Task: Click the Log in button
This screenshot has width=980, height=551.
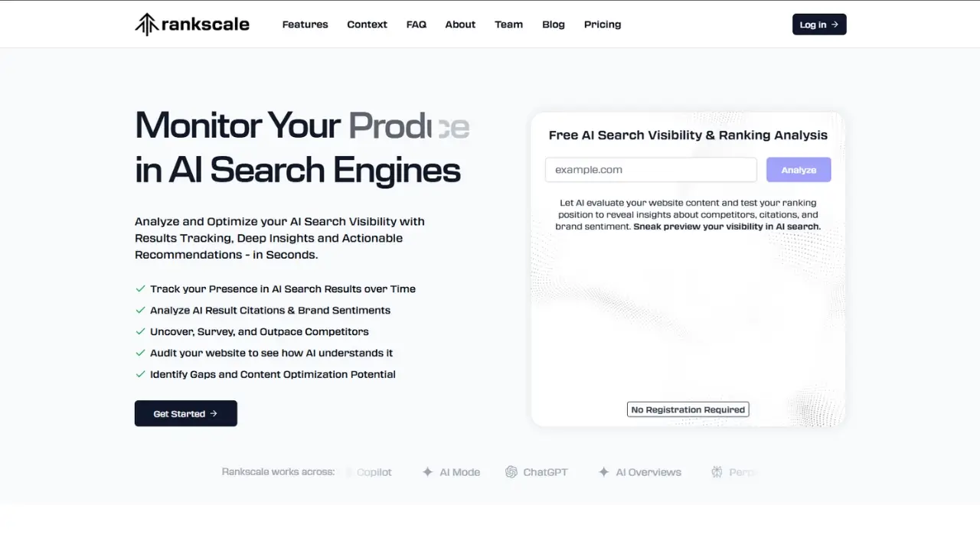Action: coord(819,24)
